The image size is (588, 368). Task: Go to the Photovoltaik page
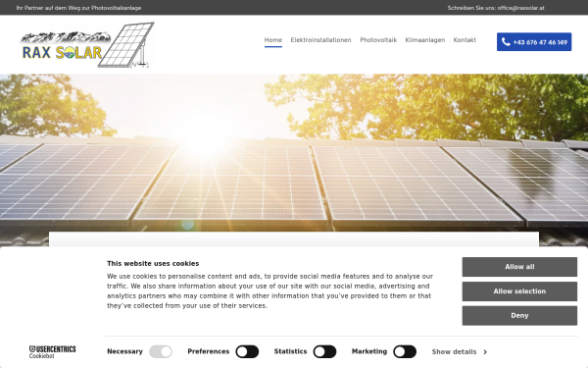378,40
